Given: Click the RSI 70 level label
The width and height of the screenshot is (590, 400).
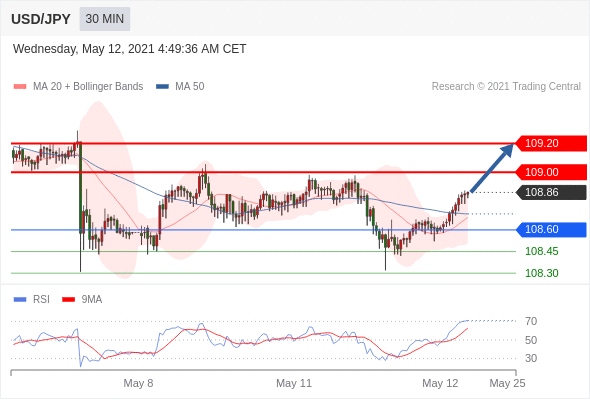Looking at the screenshot, I should (x=531, y=321).
